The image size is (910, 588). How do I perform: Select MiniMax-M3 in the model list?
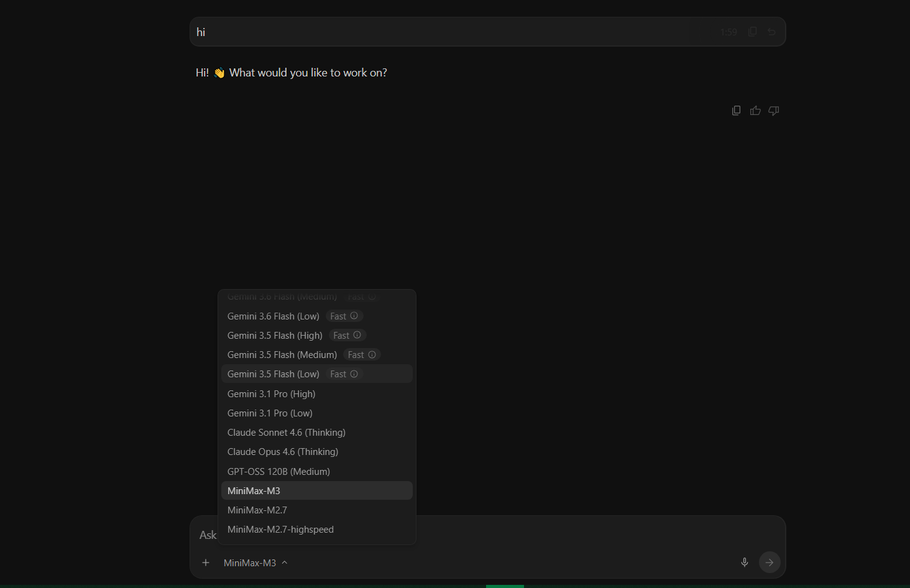pyautogui.click(x=317, y=490)
